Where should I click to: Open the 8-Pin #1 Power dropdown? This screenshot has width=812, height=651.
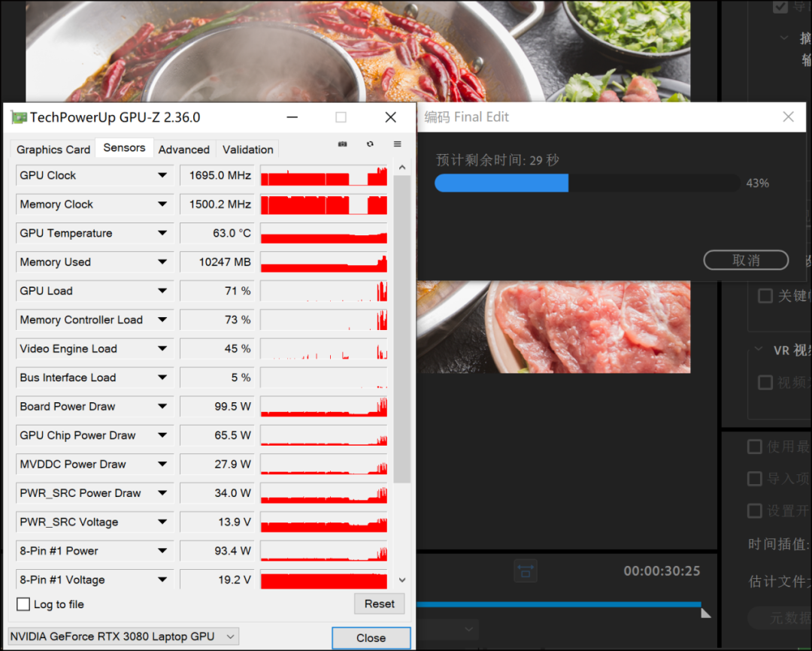tap(162, 551)
